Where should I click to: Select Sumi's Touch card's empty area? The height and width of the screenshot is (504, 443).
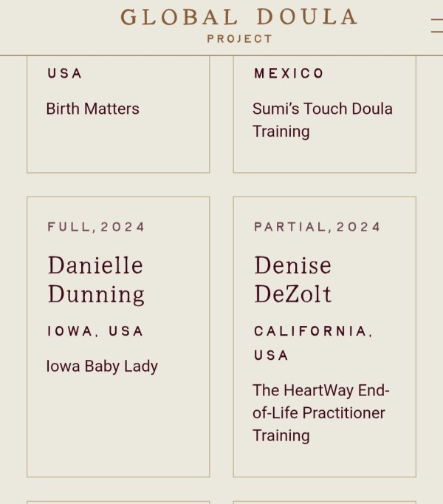tap(324, 157)
